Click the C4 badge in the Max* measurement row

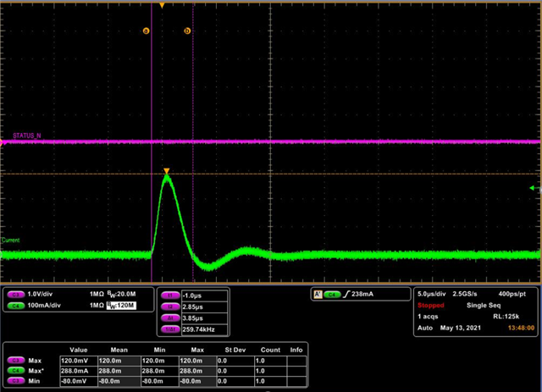coord(15,371)
